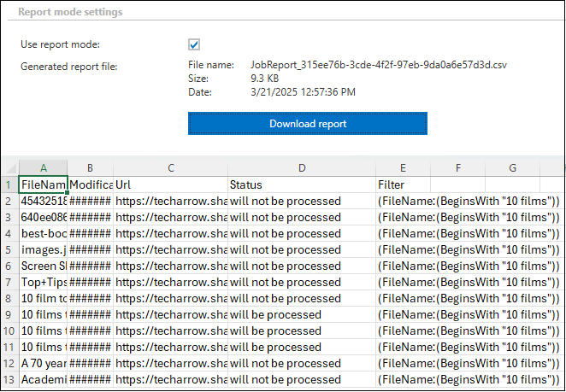Select 'will be processed' cell in row 9

pos(301,314)
